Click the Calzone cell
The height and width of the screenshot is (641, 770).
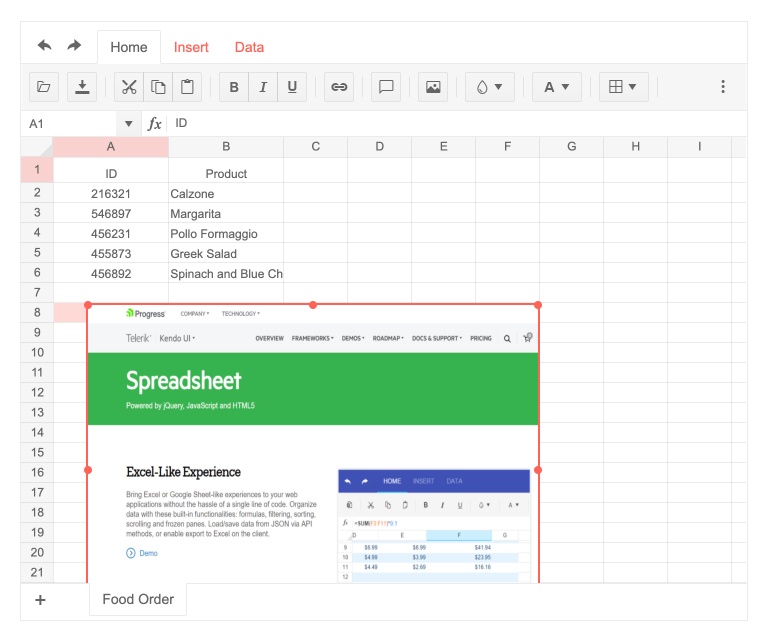point(226,193)
